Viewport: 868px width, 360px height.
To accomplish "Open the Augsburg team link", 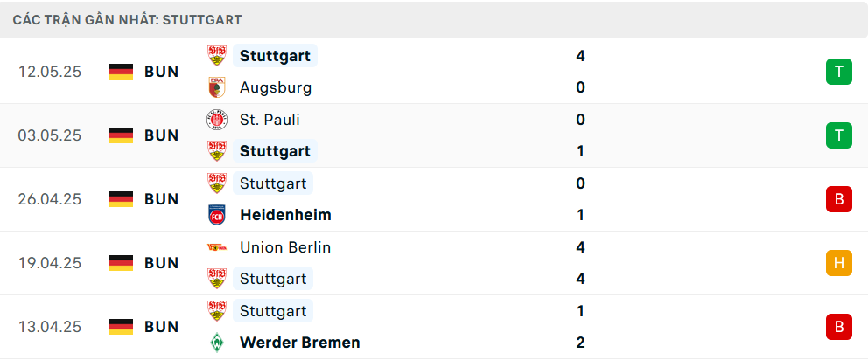I will pos(276,88).
